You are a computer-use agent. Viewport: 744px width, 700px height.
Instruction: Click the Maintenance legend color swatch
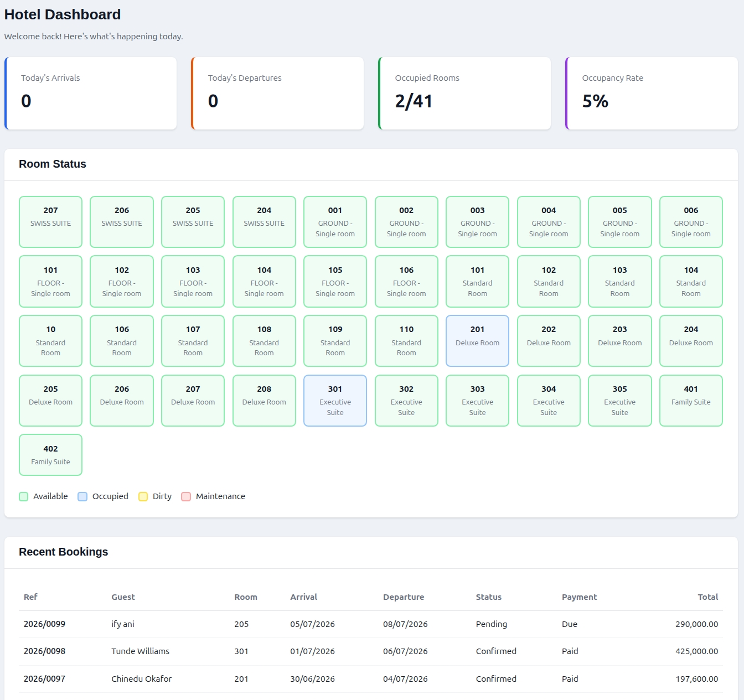click(x=186, y=496)
